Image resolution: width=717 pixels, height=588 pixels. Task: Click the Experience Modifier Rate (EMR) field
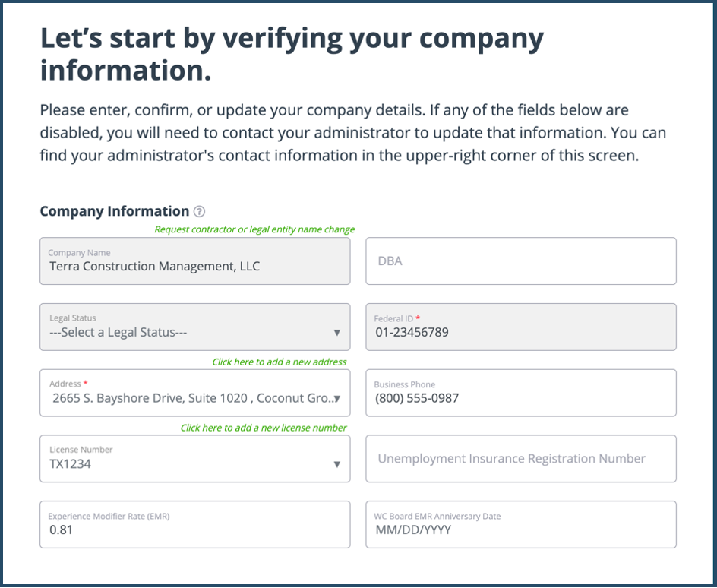195,524
